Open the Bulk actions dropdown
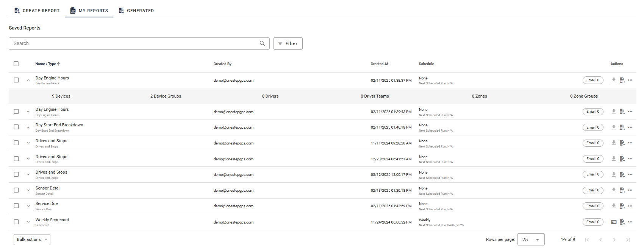This screenshot has width=644, height=250. [x=32, y=239]
